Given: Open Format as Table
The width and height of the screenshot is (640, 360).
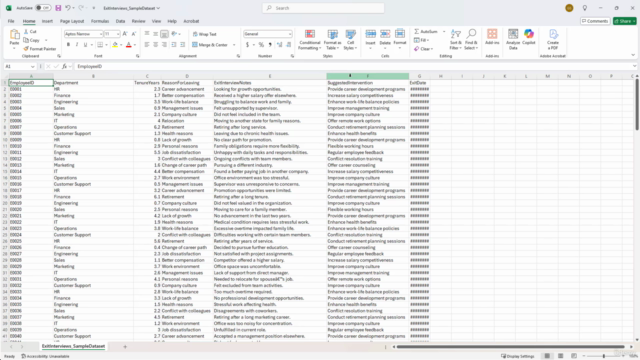Looking at the screenshot, I should pyautogui.click(x=332, y=40).
